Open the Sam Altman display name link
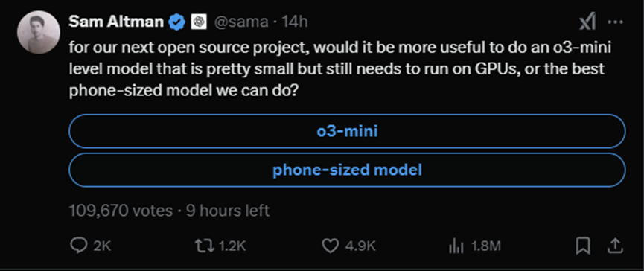 tap(116, 22)
